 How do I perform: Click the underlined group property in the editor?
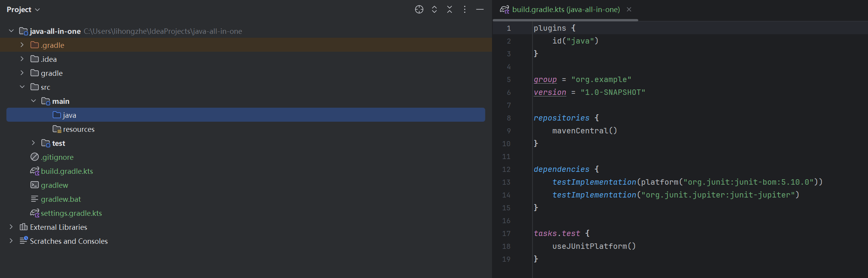[x=545, y=80]
